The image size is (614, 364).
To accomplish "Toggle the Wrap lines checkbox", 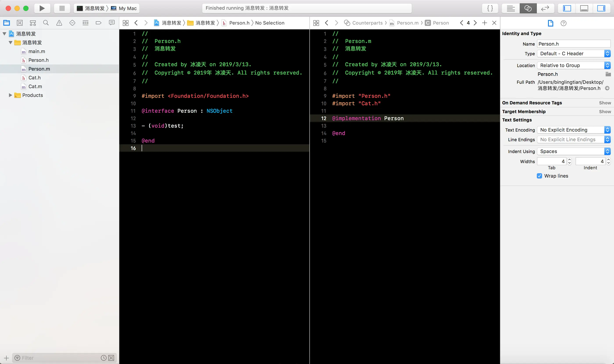I will pos(539,176).
